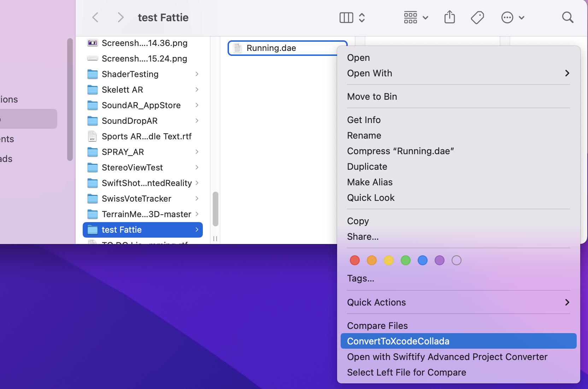Click the Skelett AR folder icon
Screen dimensions: 588x389
93,90
